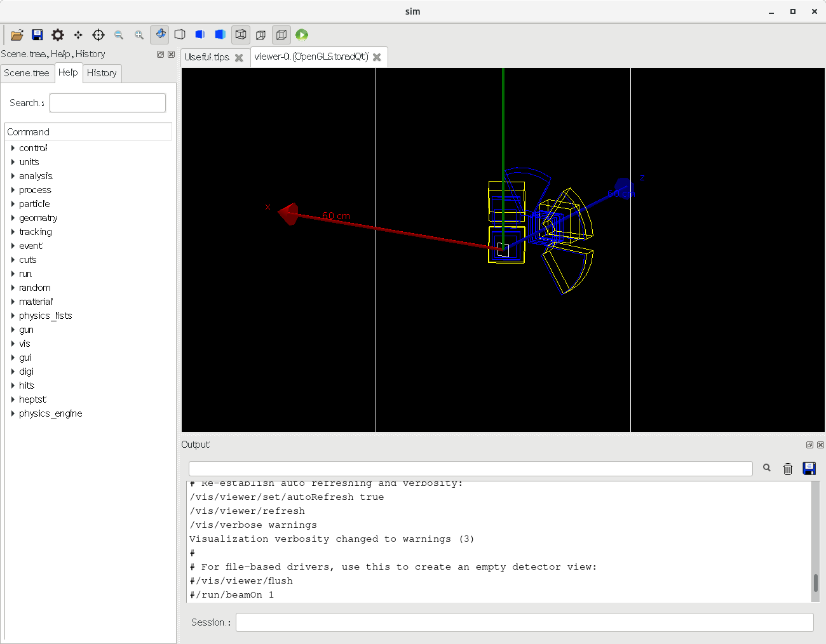The image size is (826, 644).
Task: Select the hits command entry
Action: pos(27,386)
